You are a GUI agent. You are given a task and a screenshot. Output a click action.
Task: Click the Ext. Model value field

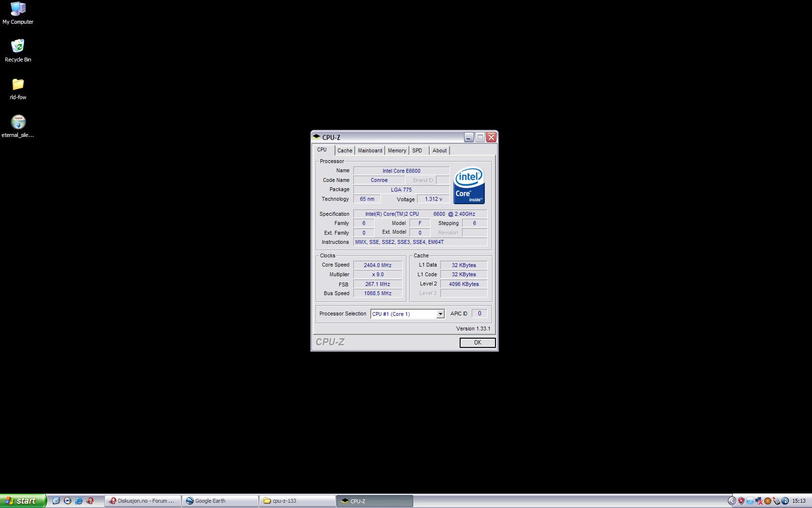pos(420,233)
